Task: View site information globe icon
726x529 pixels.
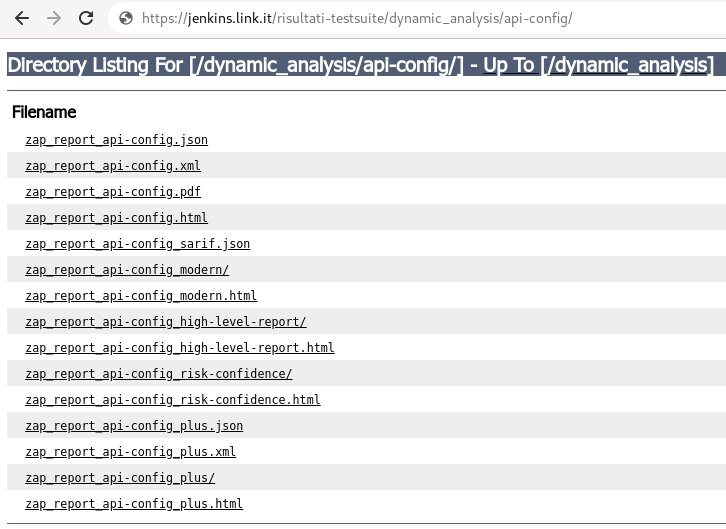Action: point(126,18)
